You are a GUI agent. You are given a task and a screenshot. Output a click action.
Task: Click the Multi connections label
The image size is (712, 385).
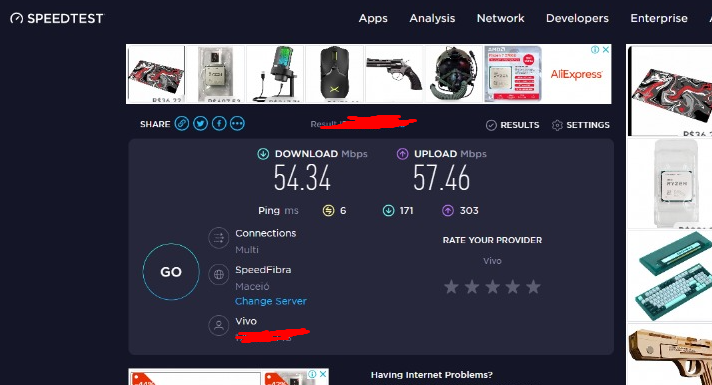pyautogui.click(x=247, y=250)
